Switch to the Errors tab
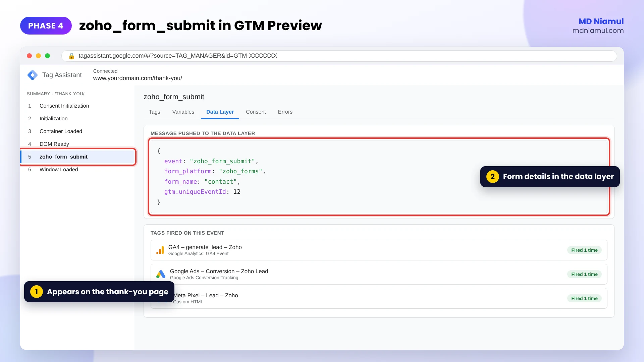Image resolution: width=644 pixels, height=362 pixels. pyautogui.click(x=285, y=112)
